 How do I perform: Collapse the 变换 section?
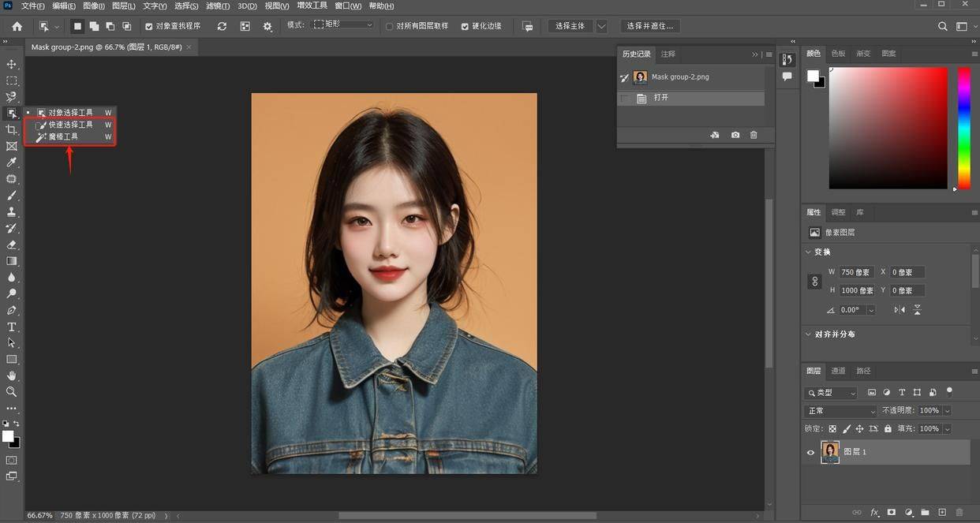pyautogui.click(x=808, y=252)
